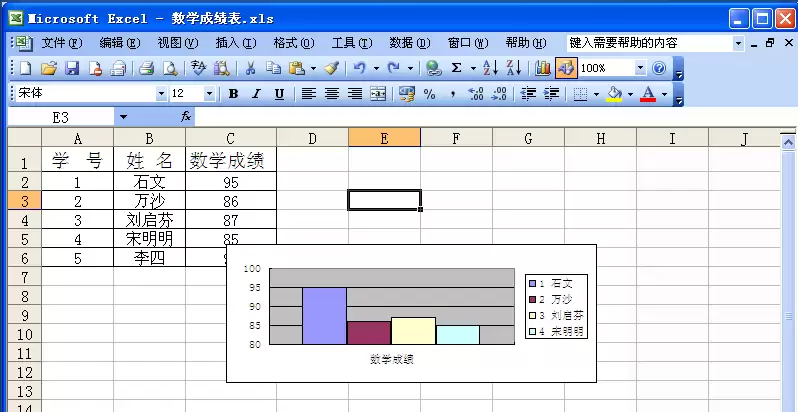Click column E header
This screenshot has height=412, width=798.
(x=385, y=137)
